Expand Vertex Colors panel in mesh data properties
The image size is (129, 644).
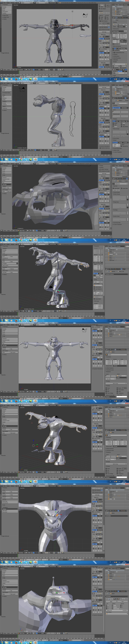117,216
